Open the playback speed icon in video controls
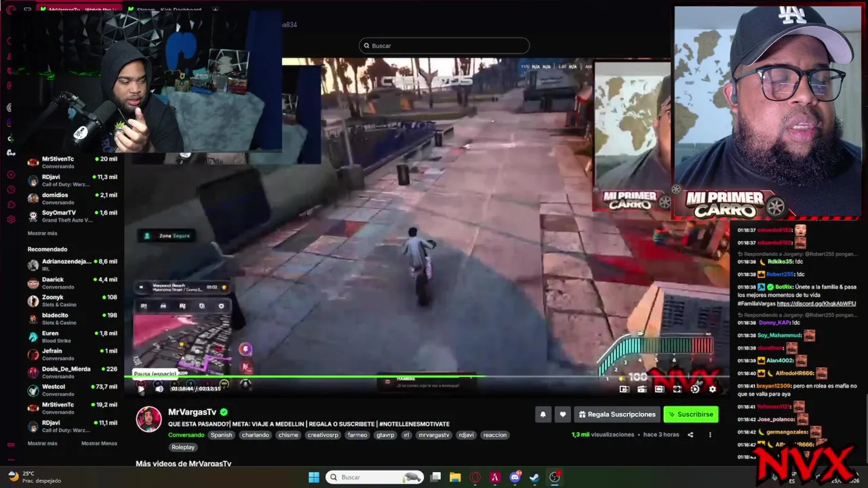Screen dimensions: 868x488 694,389
